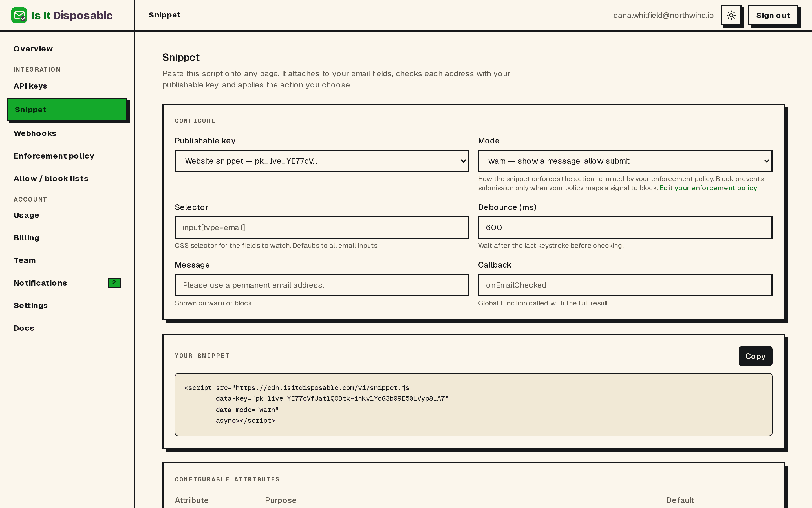
Task: Open the Team page
Action: pyautogui.click(x=25, y=260)
